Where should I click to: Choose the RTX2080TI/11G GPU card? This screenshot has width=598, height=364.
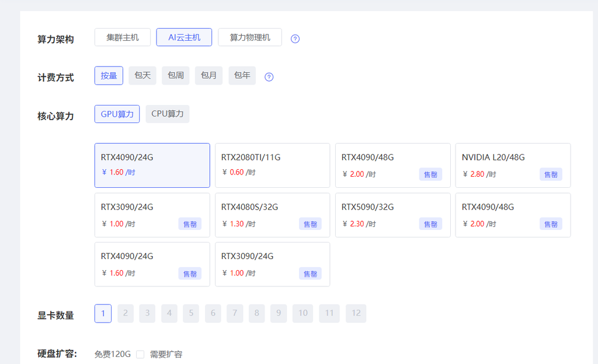tap(272, 165)
